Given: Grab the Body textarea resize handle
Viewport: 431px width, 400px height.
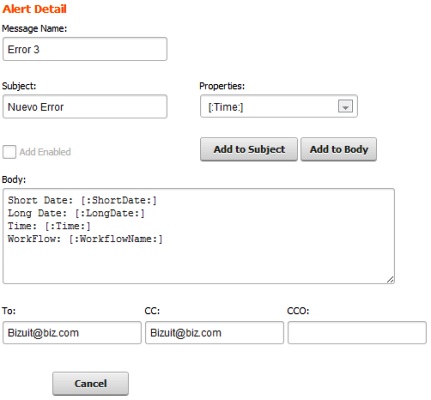Looking at the screenshot, I should 390,280.
